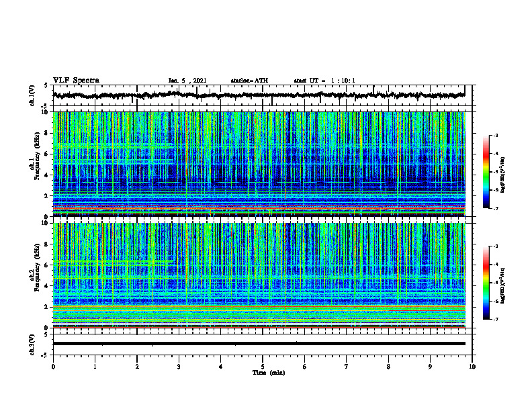Click the "-7" label on ch.1 color bar
The image size is (532, 411).
496,208
